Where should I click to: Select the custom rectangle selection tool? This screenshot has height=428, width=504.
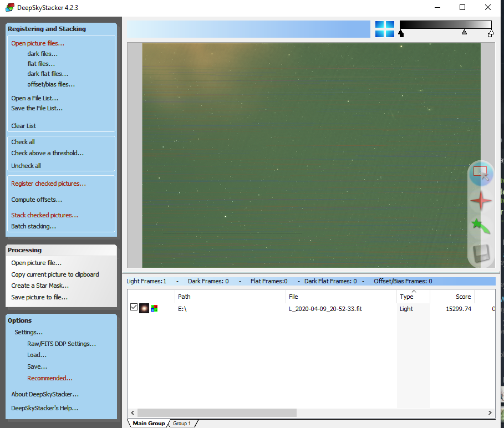click(481, 174)
